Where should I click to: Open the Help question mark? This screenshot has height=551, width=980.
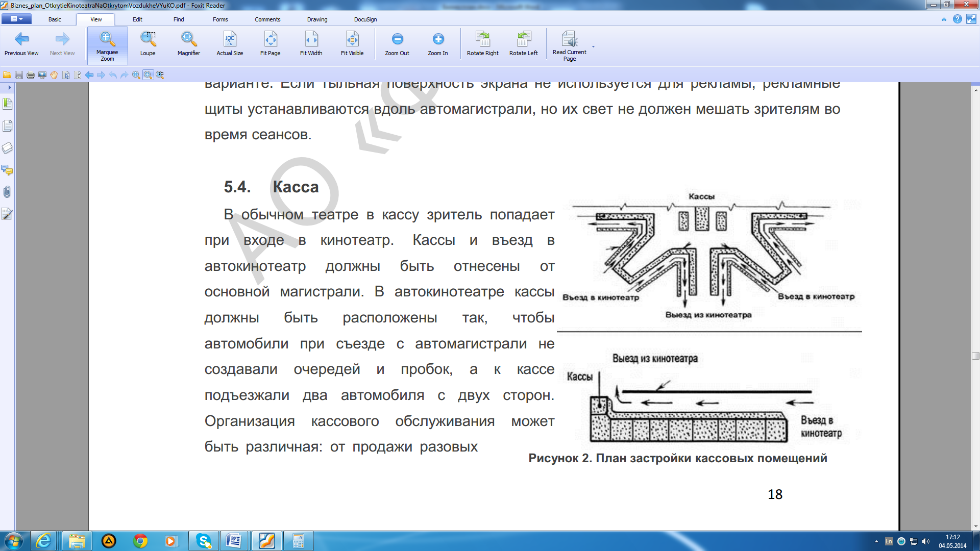(958, 19)
